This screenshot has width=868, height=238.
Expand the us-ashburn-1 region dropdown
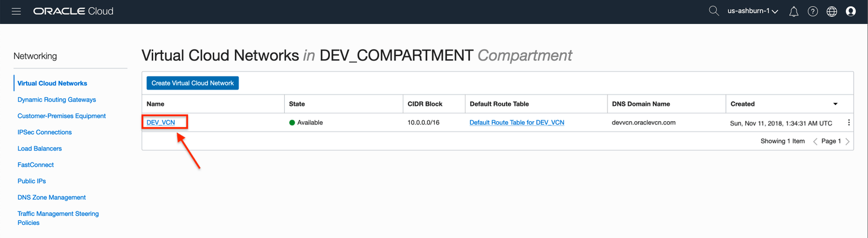[752, 11]
